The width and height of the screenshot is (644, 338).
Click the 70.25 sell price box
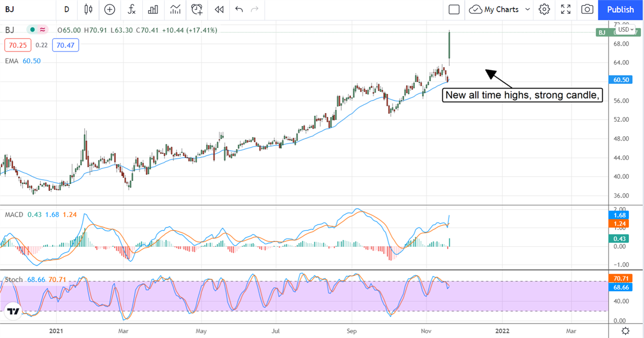[x=18, y=46]
